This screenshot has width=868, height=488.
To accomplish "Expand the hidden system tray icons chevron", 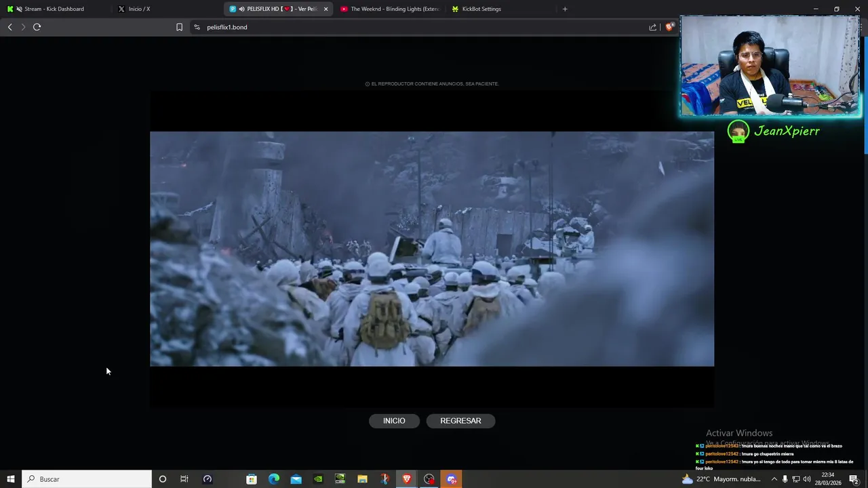I will 774,479.
